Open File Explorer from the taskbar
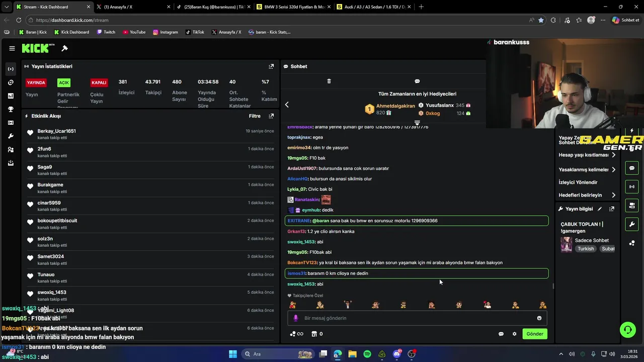644x362 pixels. tap(352, 354)
